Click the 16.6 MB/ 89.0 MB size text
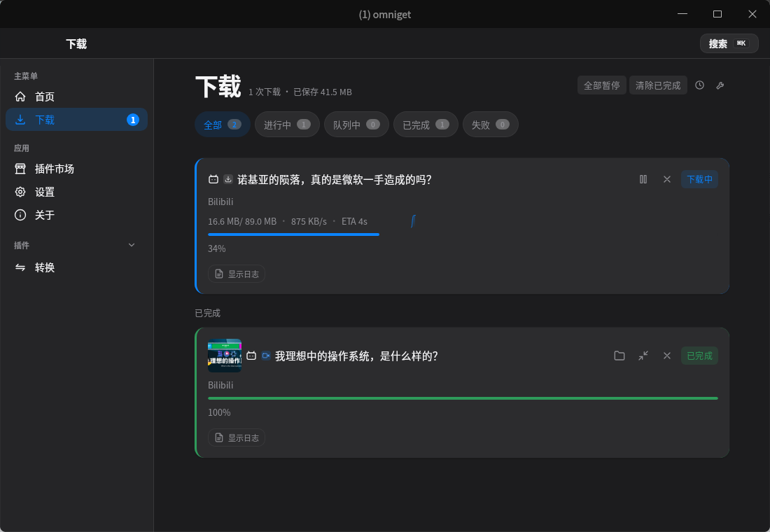 pyautogui.click(x=242, y=221)
